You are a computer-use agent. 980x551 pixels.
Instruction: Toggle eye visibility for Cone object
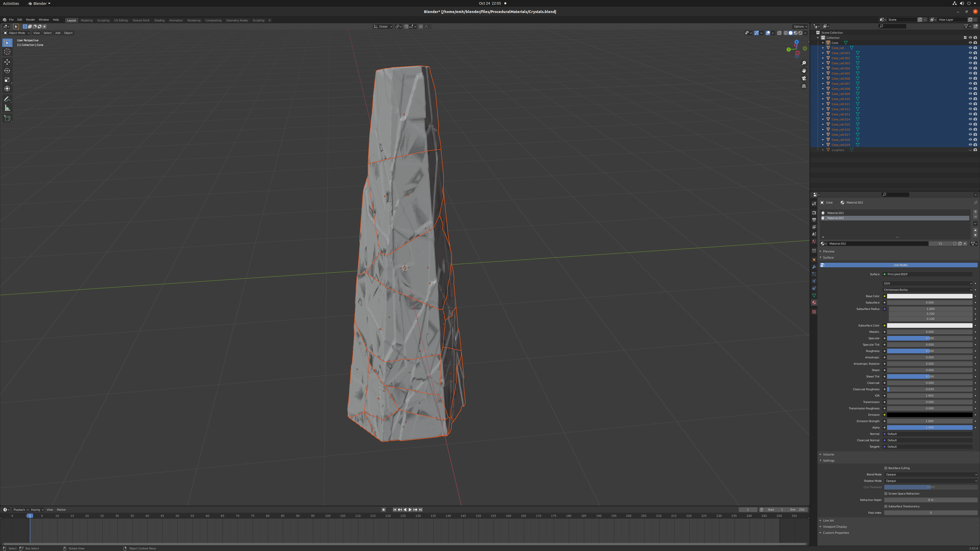[970, 43]
